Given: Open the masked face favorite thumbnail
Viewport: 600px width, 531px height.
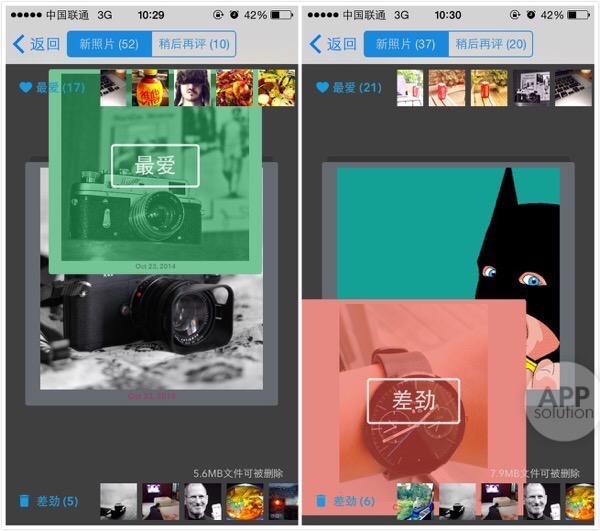Looking at the screenshot, I should click(192, 88).
